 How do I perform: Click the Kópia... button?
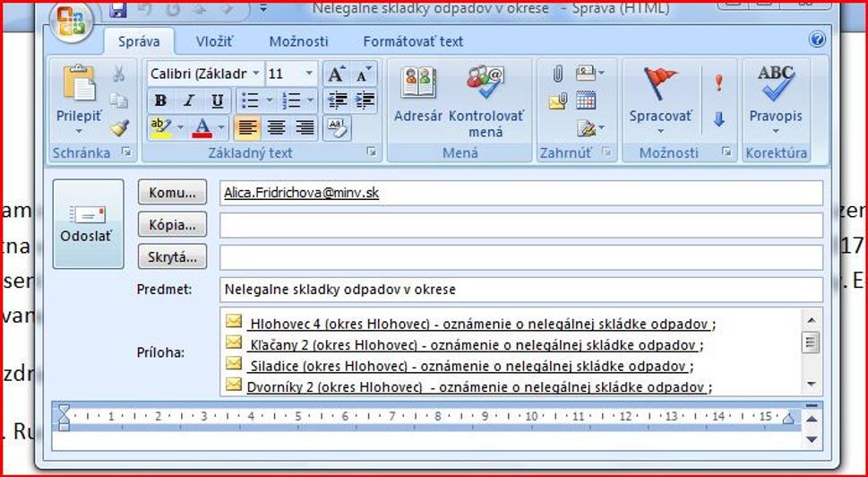(x=172, y=224)
